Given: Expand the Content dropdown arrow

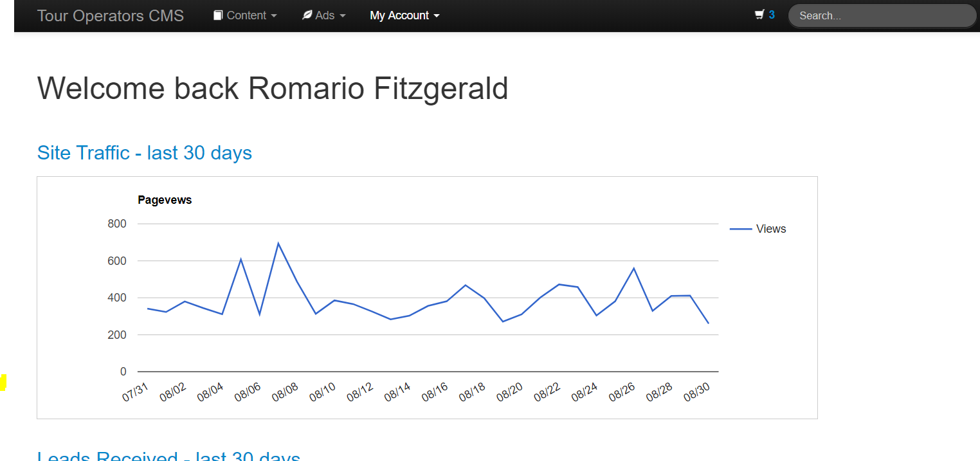Looking at the screenshot, I should pos(274,16).
